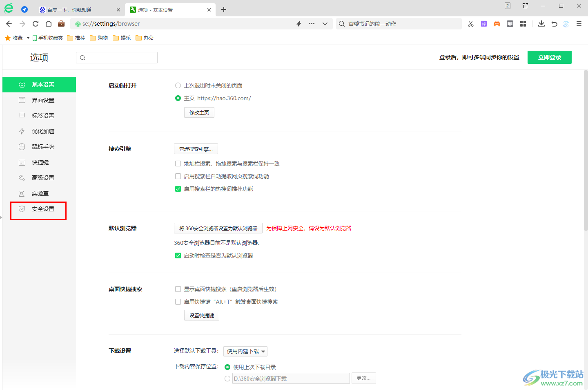This screenshot has height=390, width=588.
Task: Click the 更改... button
Action: (364, 378)
